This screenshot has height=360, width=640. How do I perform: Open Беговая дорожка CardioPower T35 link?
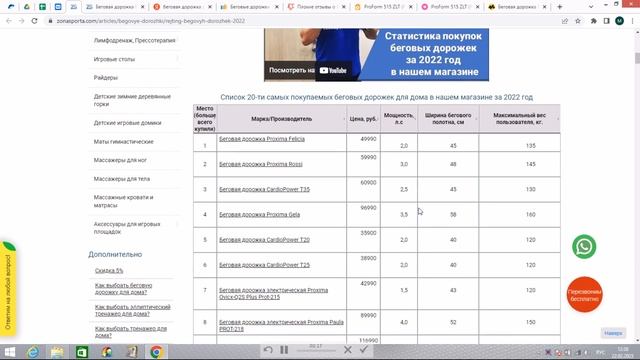(264, 189)
